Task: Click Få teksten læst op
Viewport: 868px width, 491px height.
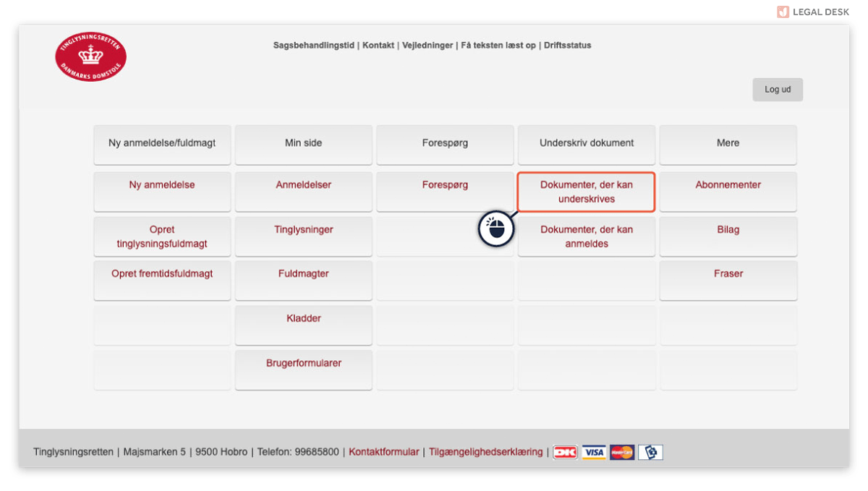Action: tap(498, 46)
